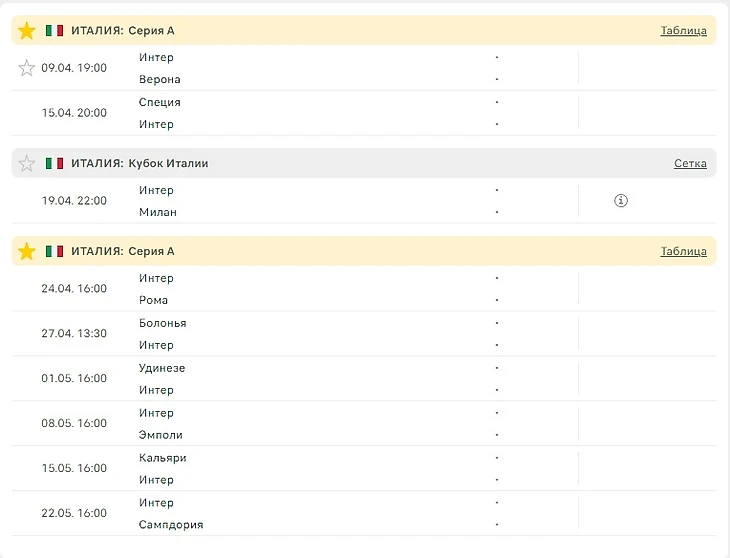Open Таблица link in first Серия А header
Image resolution: width=730 pixels, height=558 pixels.
point(683,31)
